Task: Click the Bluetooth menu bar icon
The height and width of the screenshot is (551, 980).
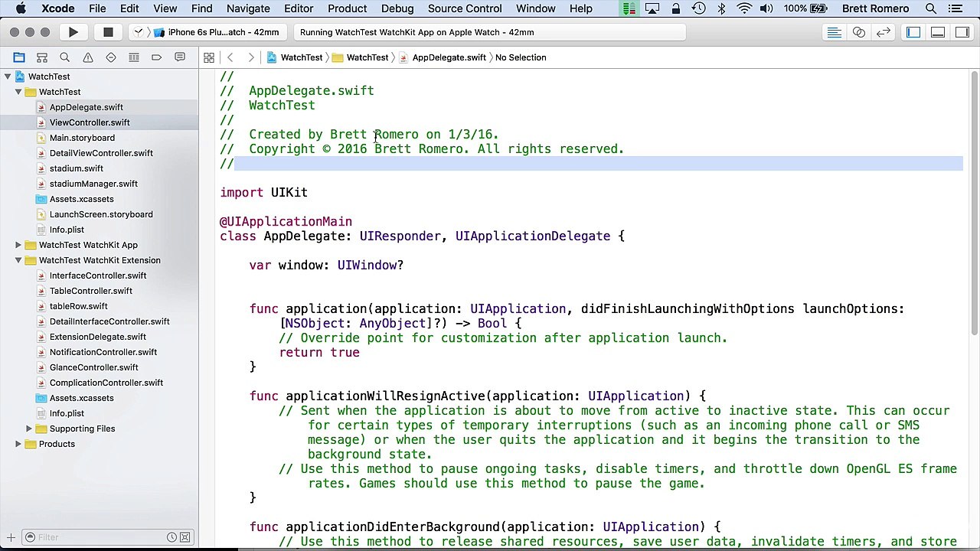Action: [x=721, y=8]
